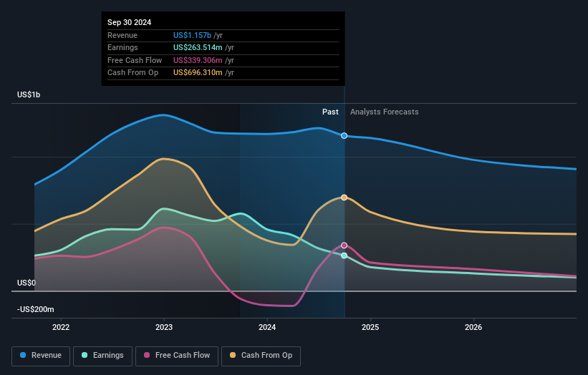This screenshot has height=375, width=588.
Task: Click the US$1b y-axis label
Action: (x=29, y=94)
